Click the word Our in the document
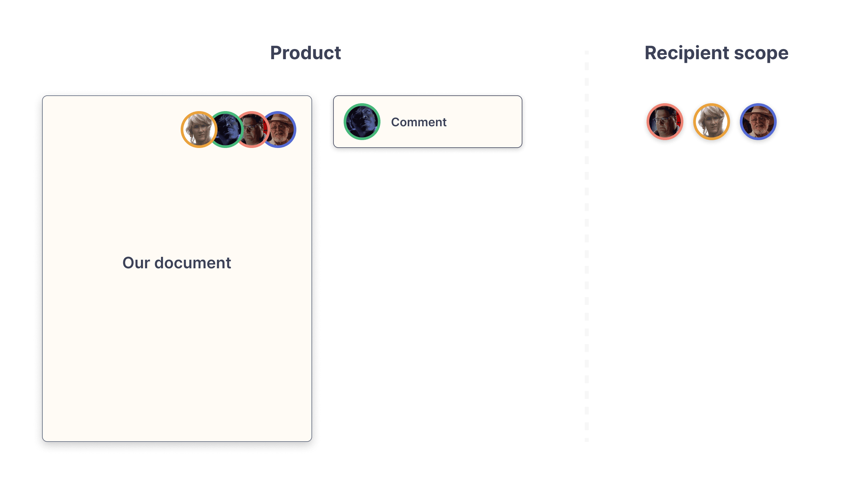This screenshot has height=484, width=868. tap(136, 263)
